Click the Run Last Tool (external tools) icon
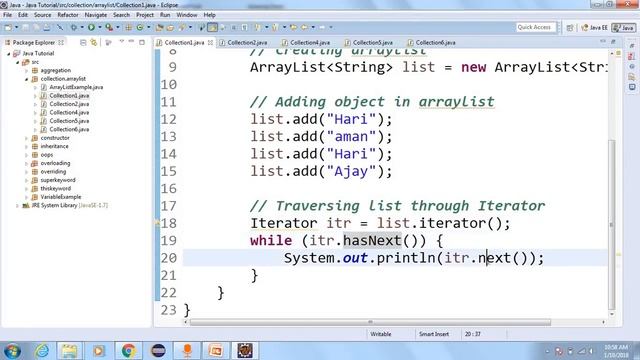This screenshot has width=640, height=360. coord(109,27)
